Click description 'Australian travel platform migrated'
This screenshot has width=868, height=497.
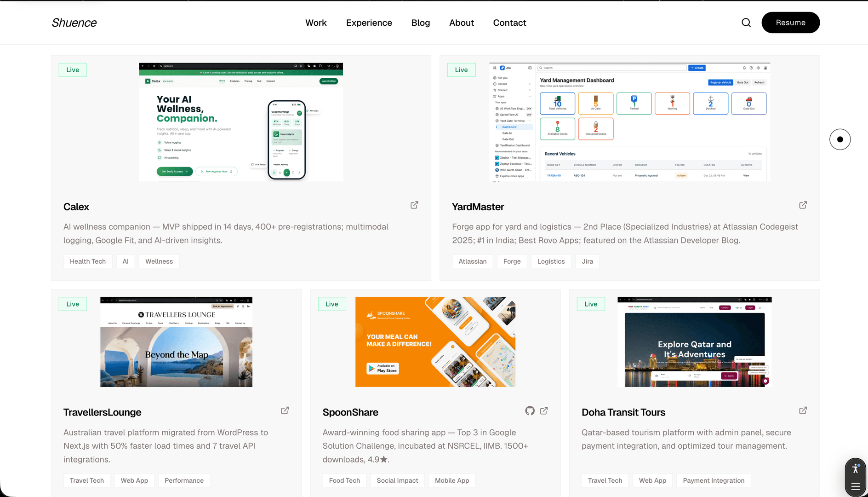click(x=166, y=446)
